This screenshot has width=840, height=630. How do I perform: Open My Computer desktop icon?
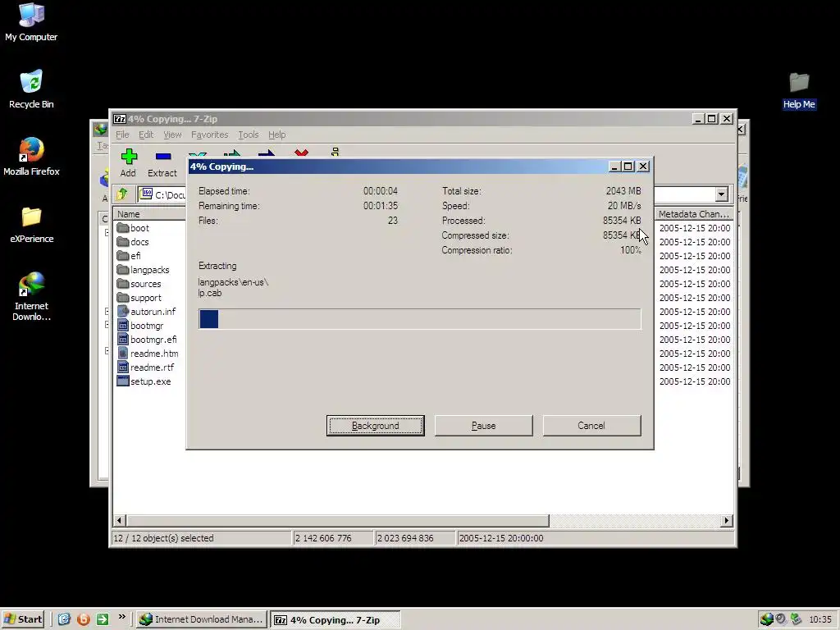(x=31, y=22)
